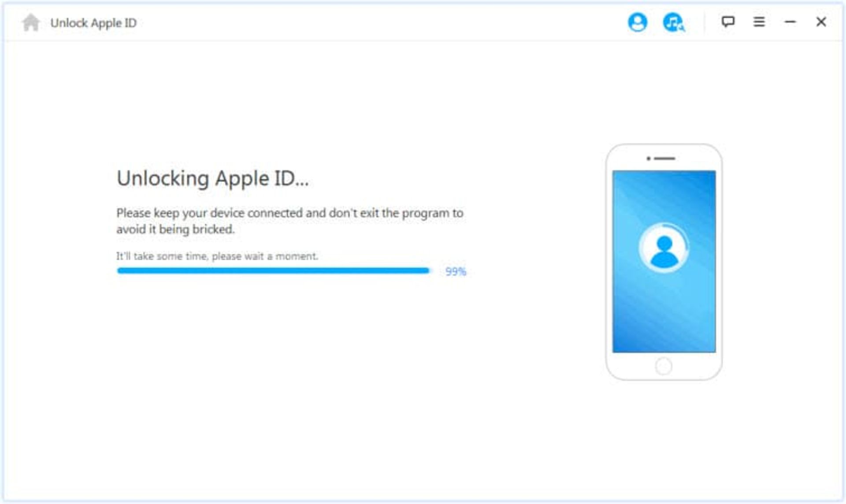
Task: Minimize the Unlock Apple ID window
Action: coord(790,22)
